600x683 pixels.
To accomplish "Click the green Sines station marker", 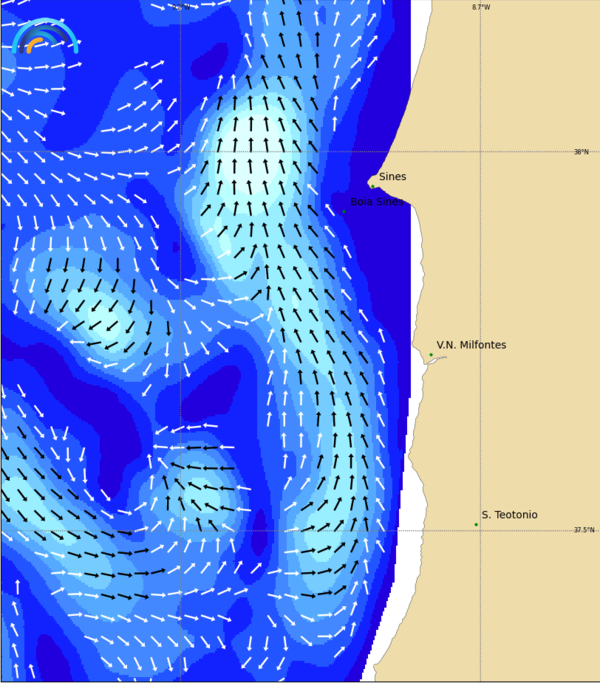I will [x=372, y=185].
